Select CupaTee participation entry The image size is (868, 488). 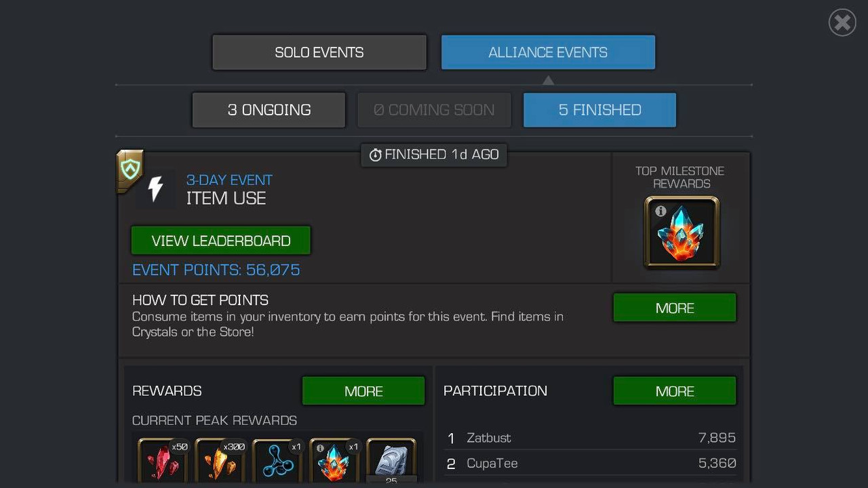[x=591, y=464]
